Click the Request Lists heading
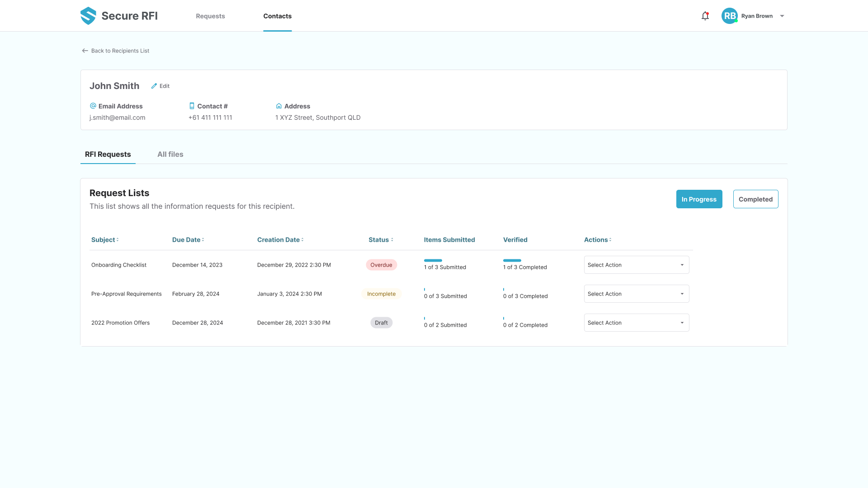 point(119,193)
